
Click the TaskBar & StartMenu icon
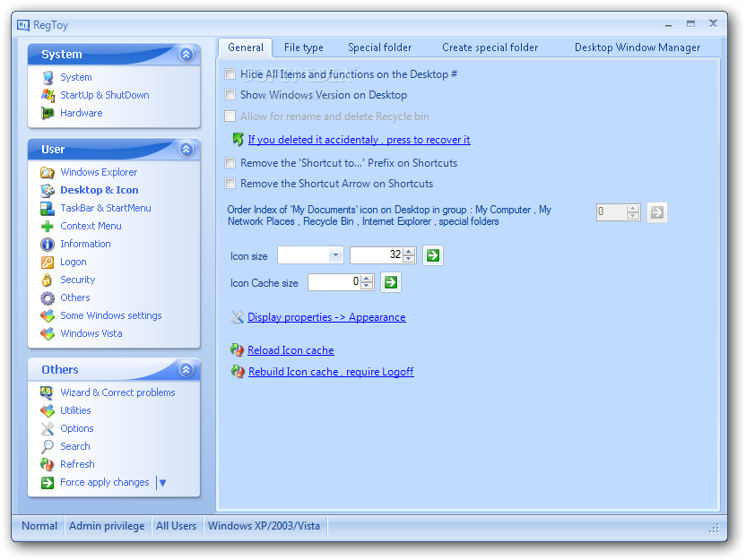(48, 208)
